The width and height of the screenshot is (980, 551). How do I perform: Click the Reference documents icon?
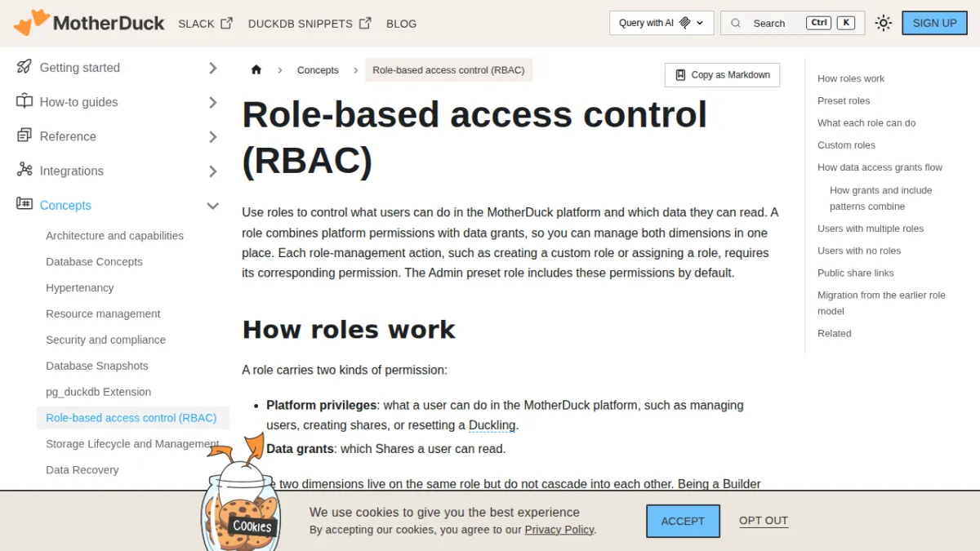coord(24,136)
